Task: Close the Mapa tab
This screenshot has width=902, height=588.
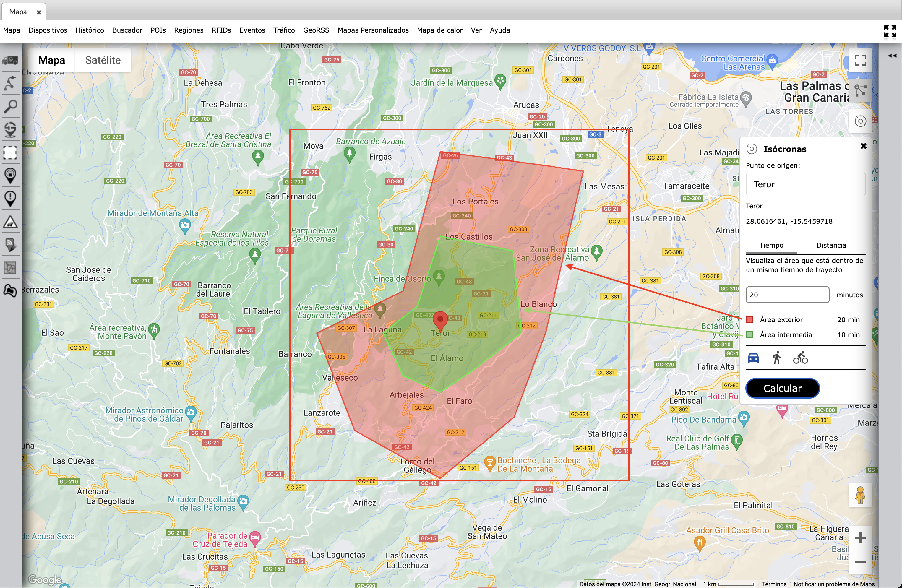Action: [x=39, y=12]
